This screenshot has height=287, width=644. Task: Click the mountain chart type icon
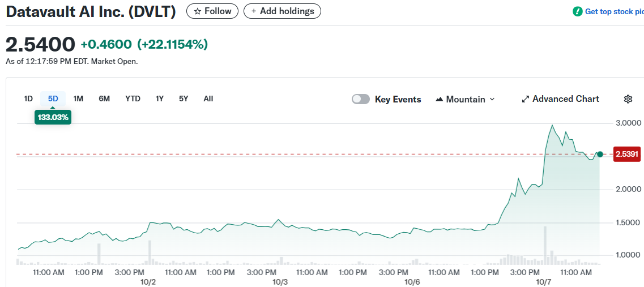point(440,99)
